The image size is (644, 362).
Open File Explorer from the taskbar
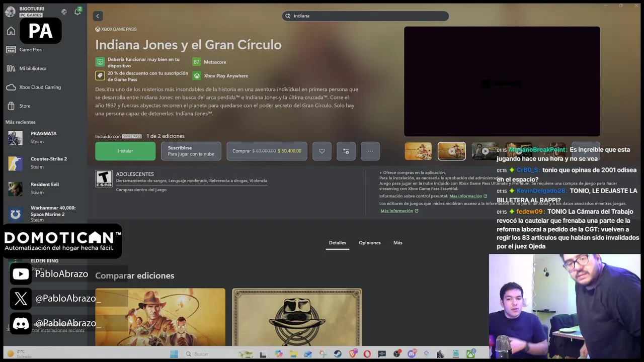[293, 354]
